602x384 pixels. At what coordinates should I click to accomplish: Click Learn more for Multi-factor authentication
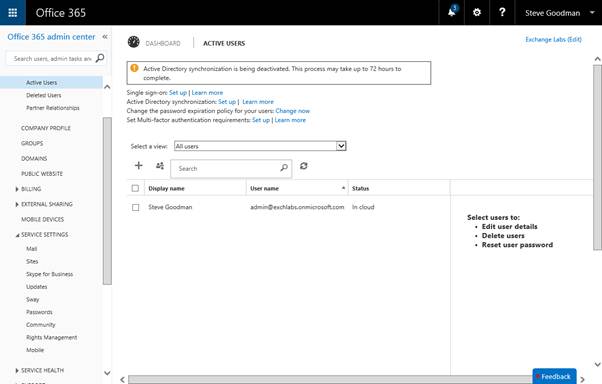[x=290, y=120]
